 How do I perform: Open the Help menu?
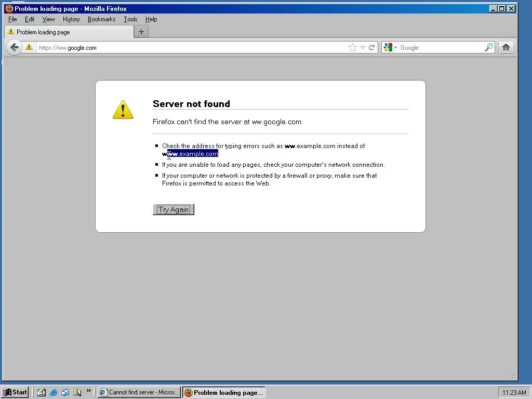(x=151, y=19)
